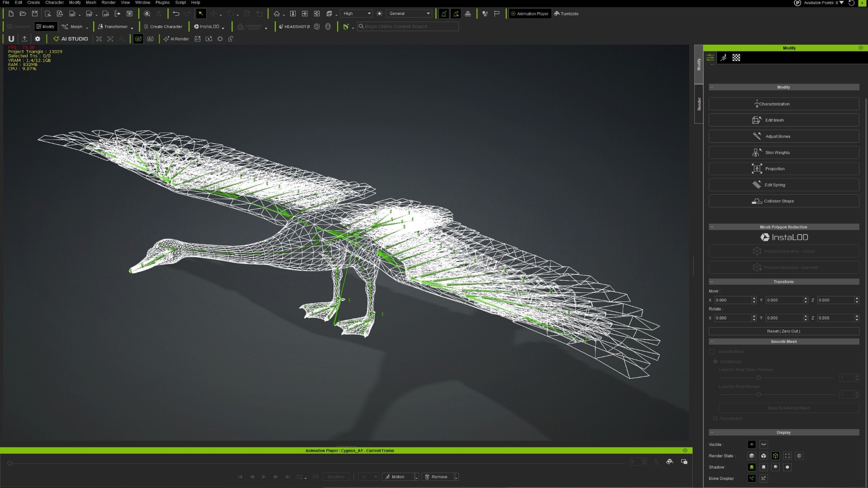Image resolution: width=868 pixels, height=488 pixels.
Task: Open the AI STUDIO panel
Action: (71, 39)
